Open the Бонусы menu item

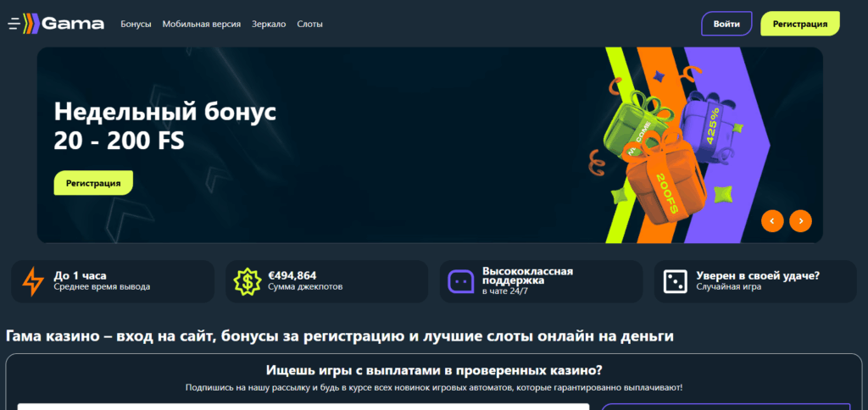136,25
